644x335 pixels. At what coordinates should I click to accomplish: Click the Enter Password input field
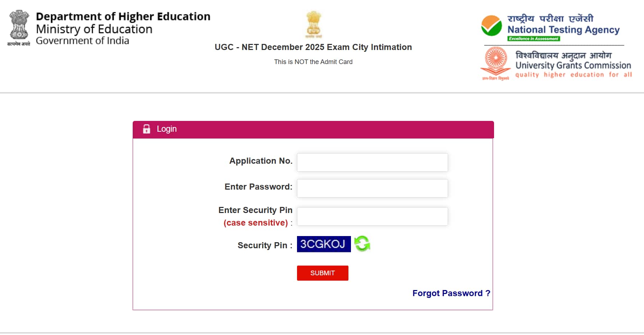[x=372, y=188]
